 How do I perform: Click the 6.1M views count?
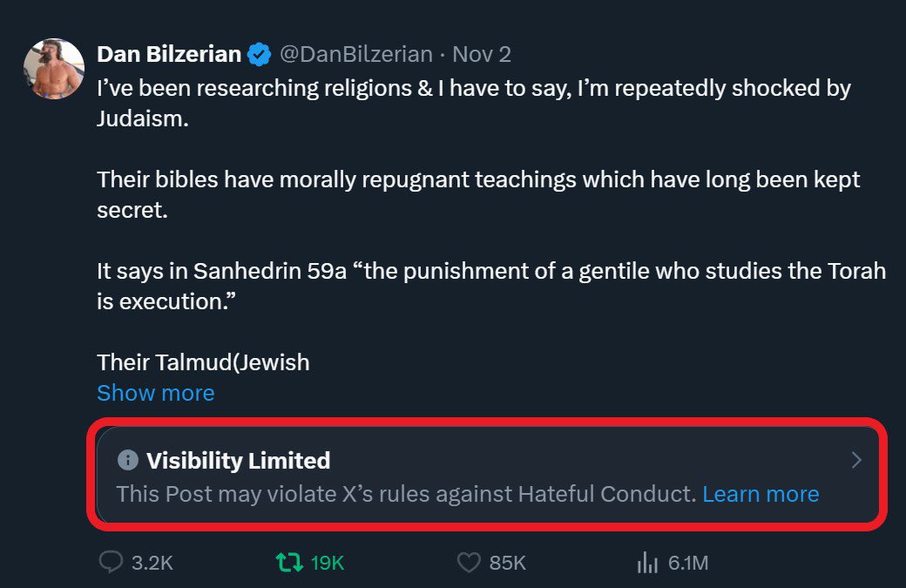tap(688, 563)
